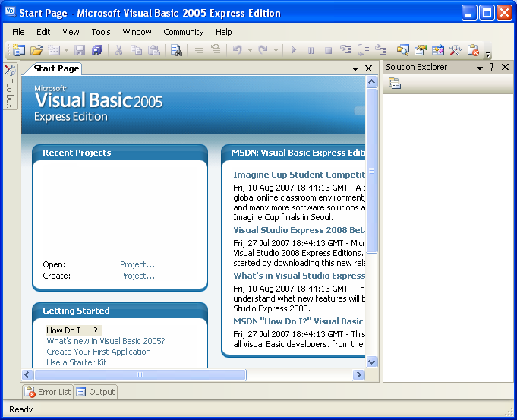
Task: Switch to the Output tab
Action: pos(96,392)
